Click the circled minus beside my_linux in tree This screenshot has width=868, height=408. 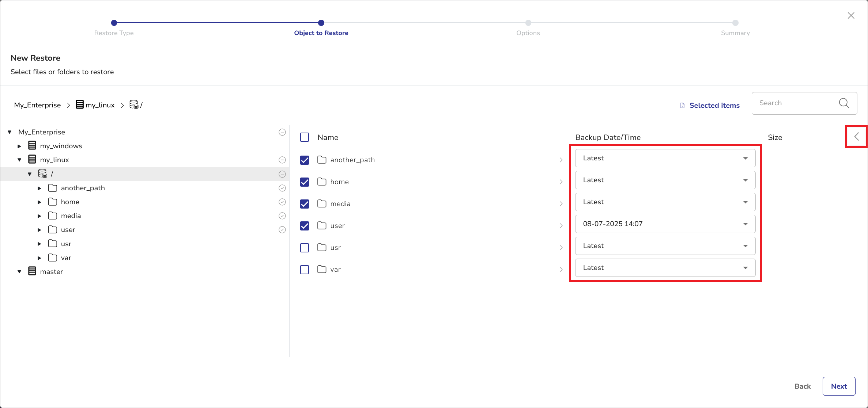pos(282,160)
